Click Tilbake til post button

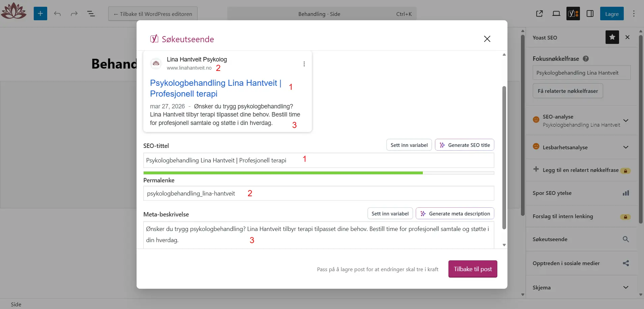[473, 269]
